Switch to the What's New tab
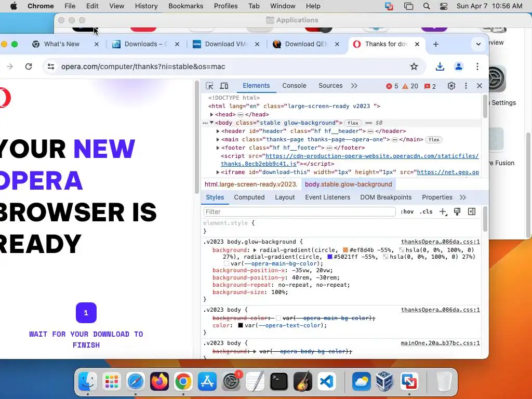Viewport: 532px width, 399px height. point(61,44)
